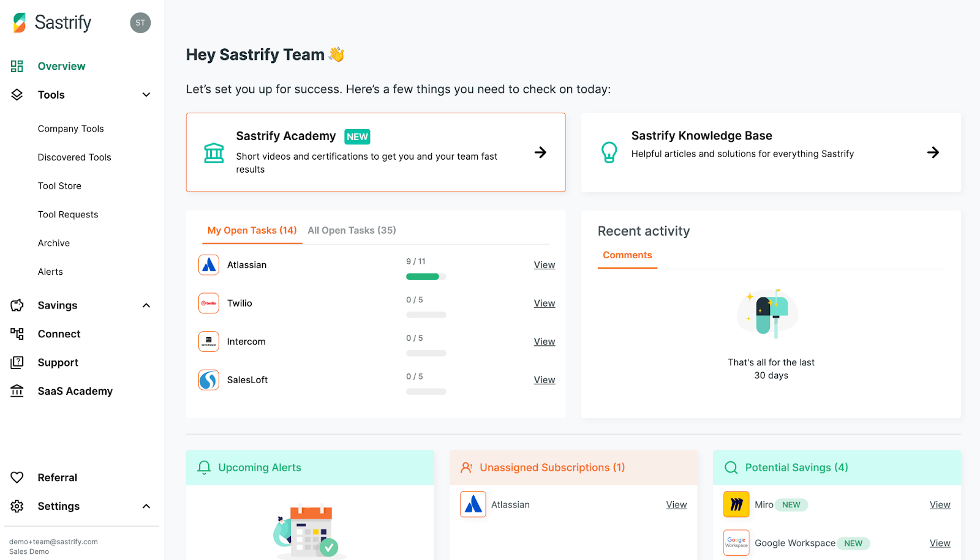Open Connect in sidebar
Image resolution: width=980 pixels, height=560 pixels.
(x=59, y=334)
